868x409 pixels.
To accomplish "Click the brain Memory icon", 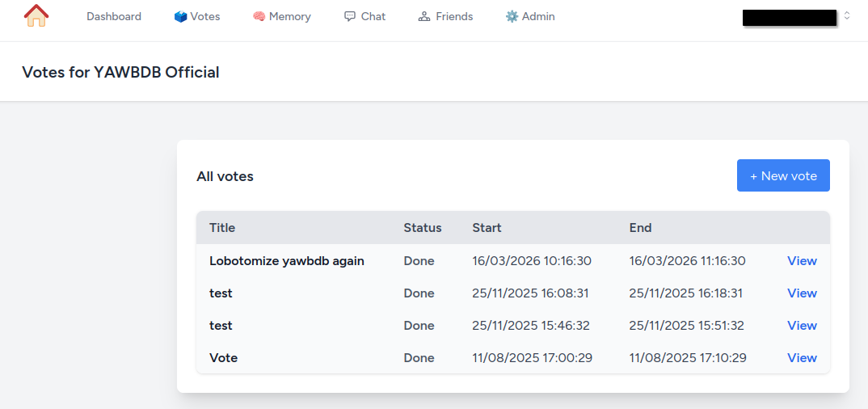I will click(x=259, y=17).
